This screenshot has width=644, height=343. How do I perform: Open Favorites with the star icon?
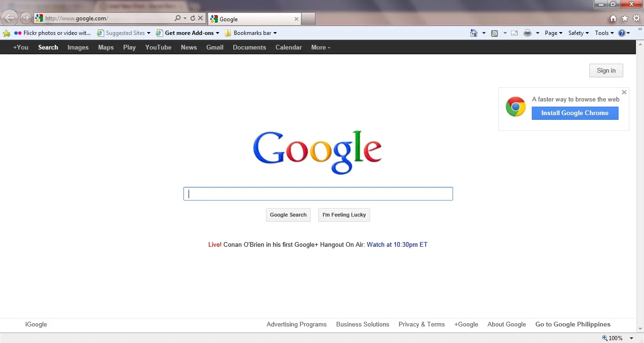(625, 18)
